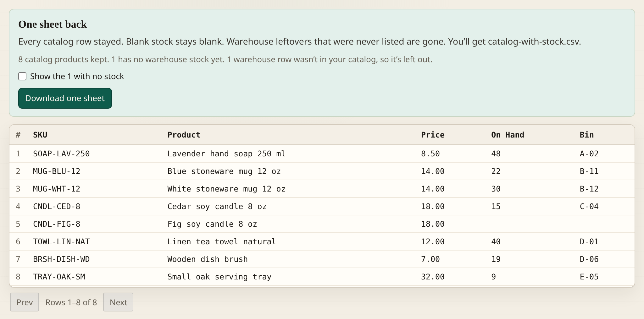Click the MUG-WHT-12 SKU cell
644x319 pixels.
pyautogui.click(x=57, y=189)
